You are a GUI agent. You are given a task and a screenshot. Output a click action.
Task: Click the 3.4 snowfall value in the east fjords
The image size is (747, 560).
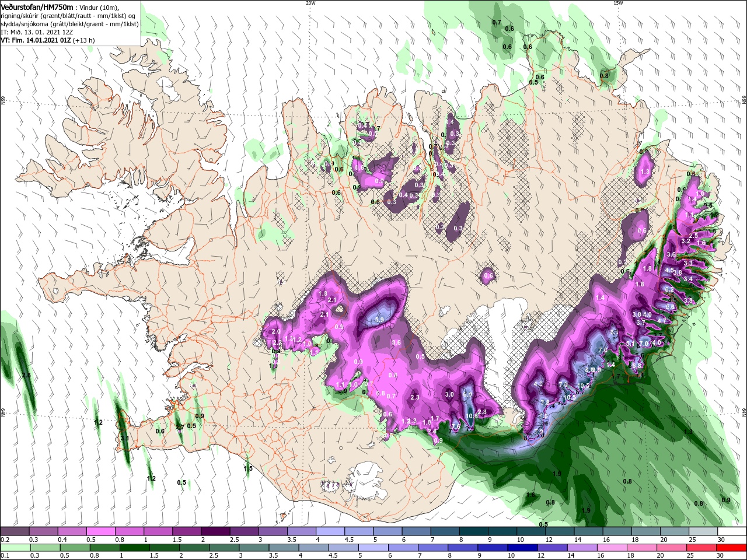coord(687,279)
